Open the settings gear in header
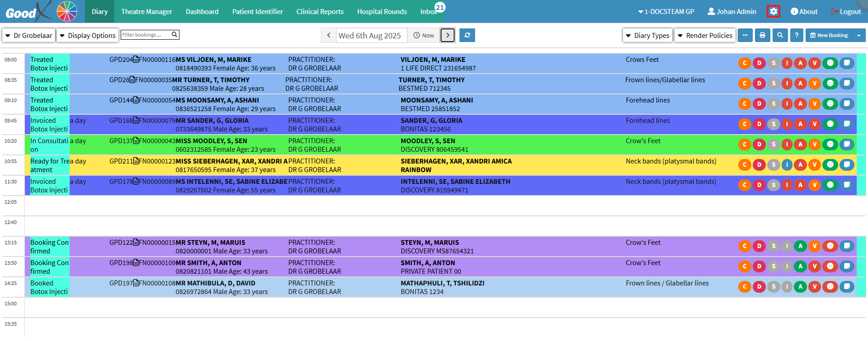 [773, 11]
